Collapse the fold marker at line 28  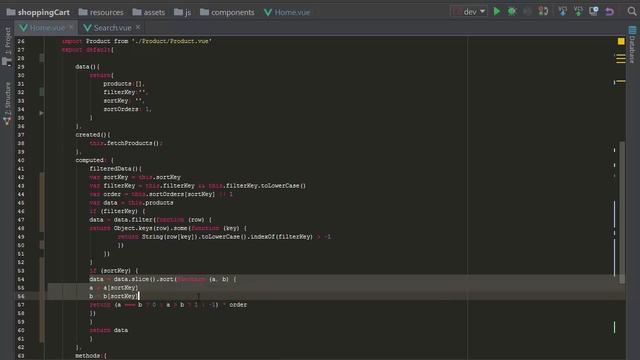click(42, 58)
